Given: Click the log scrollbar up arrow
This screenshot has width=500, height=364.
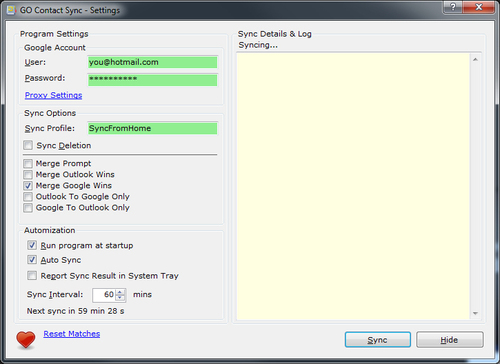Looking at the screenshot, I should click(x=475, y=59).
